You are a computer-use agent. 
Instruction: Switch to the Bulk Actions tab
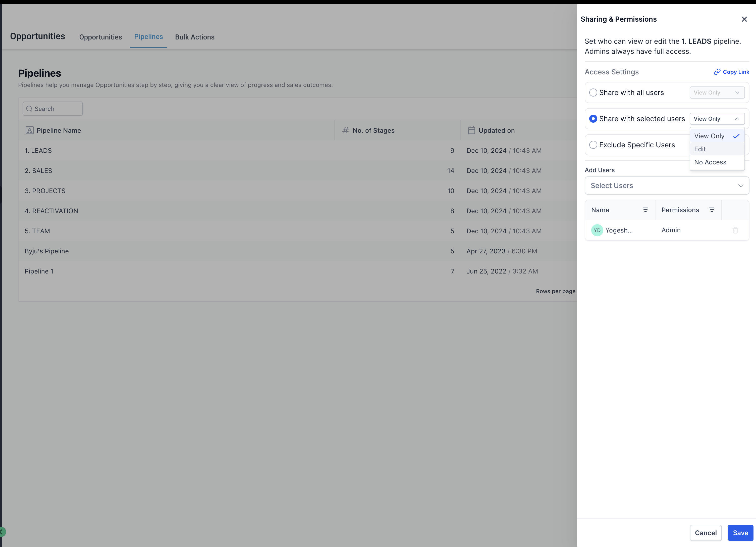(x=195, y=37)
